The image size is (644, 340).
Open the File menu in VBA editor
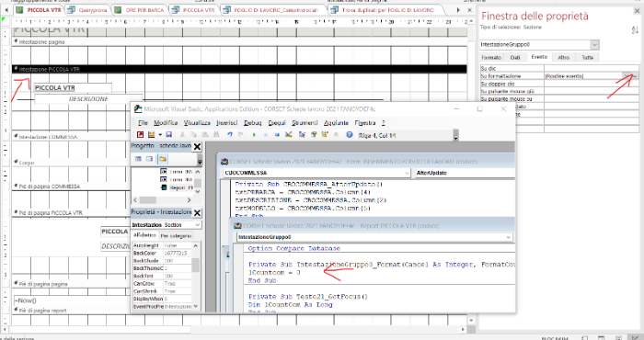coord(143,122)
